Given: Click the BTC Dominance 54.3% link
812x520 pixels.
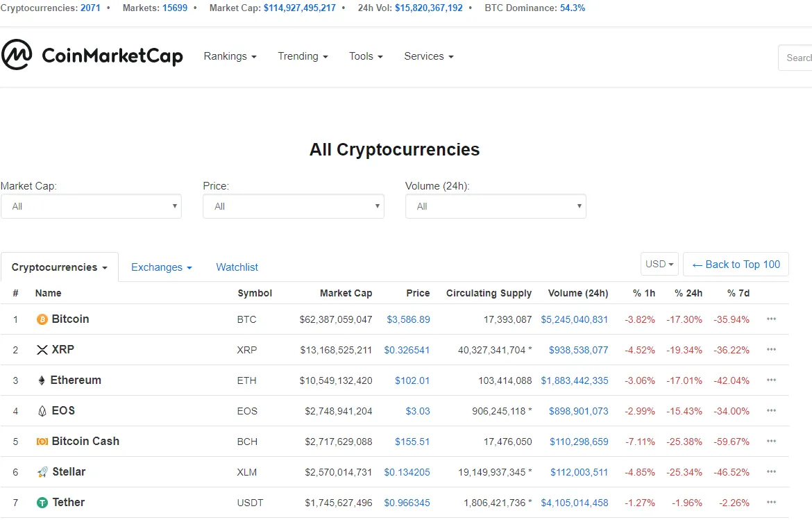Looking at the screenshot, I should click(x=573, y=8).
